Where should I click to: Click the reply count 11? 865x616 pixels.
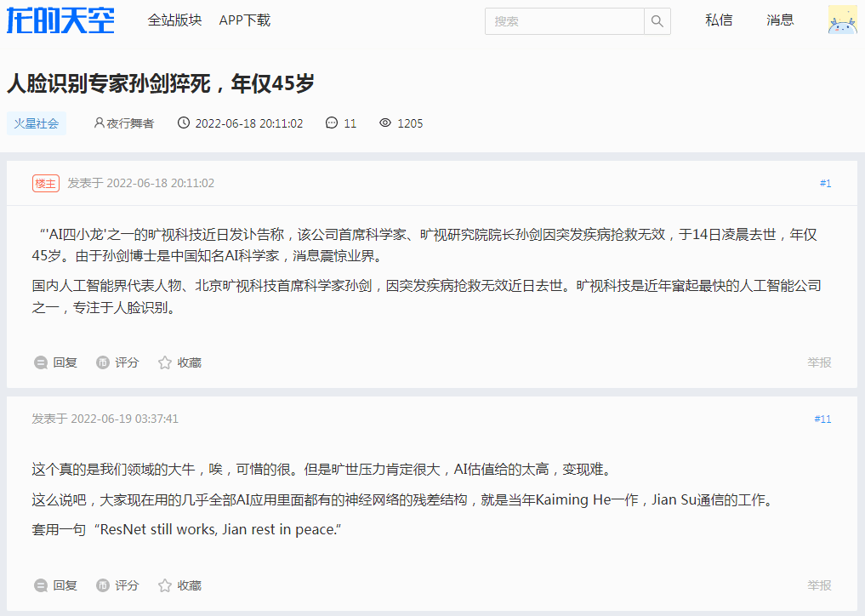point(350,123)
